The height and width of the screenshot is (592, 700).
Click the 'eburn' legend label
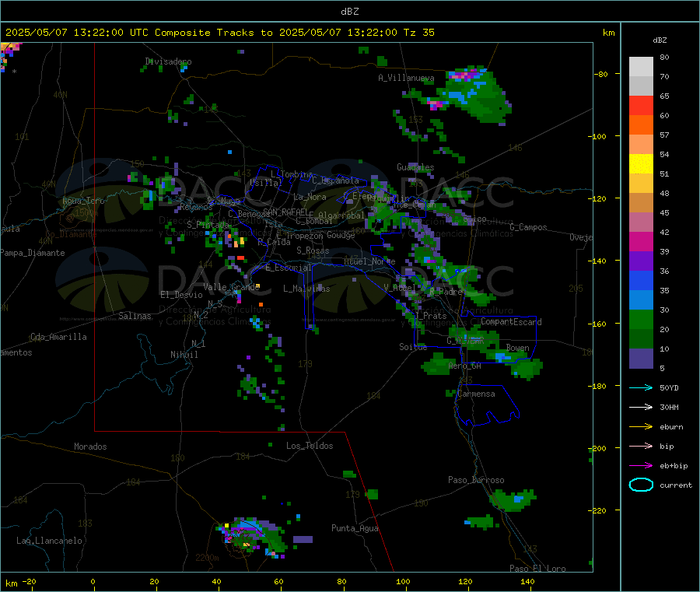(671, 427)
